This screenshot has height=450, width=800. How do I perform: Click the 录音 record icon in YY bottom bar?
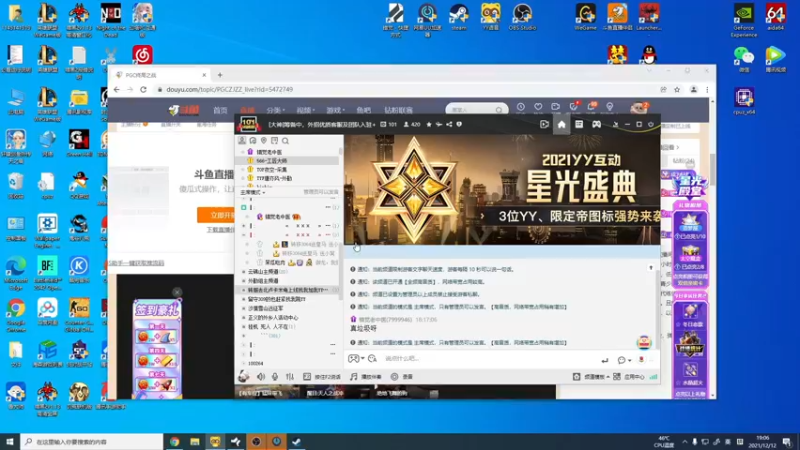[x=394, y=377]
